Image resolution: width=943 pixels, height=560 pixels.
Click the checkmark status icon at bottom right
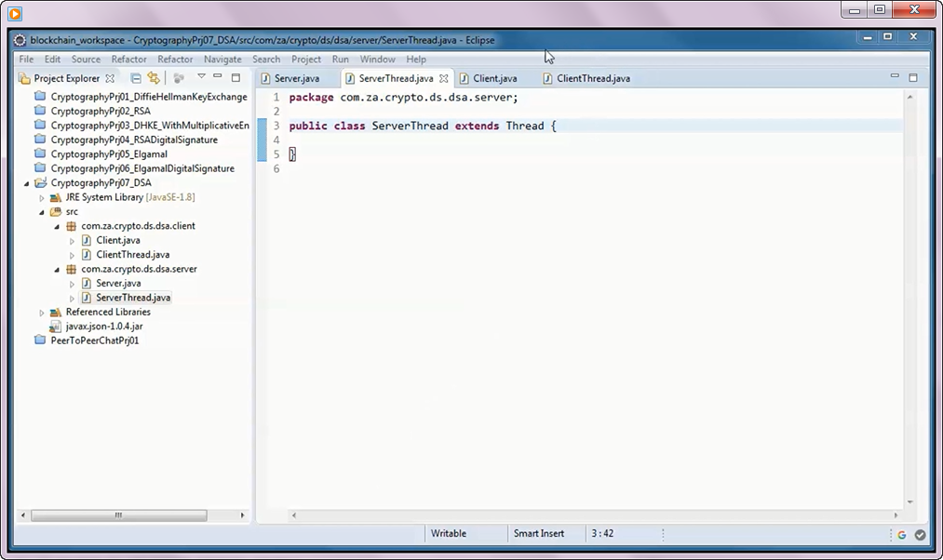coord(920,535)
